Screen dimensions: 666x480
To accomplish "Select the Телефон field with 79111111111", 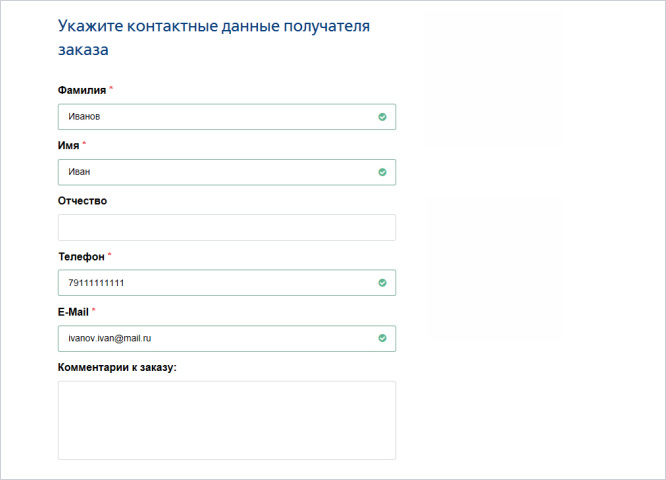I will click(x=210, y=283).
